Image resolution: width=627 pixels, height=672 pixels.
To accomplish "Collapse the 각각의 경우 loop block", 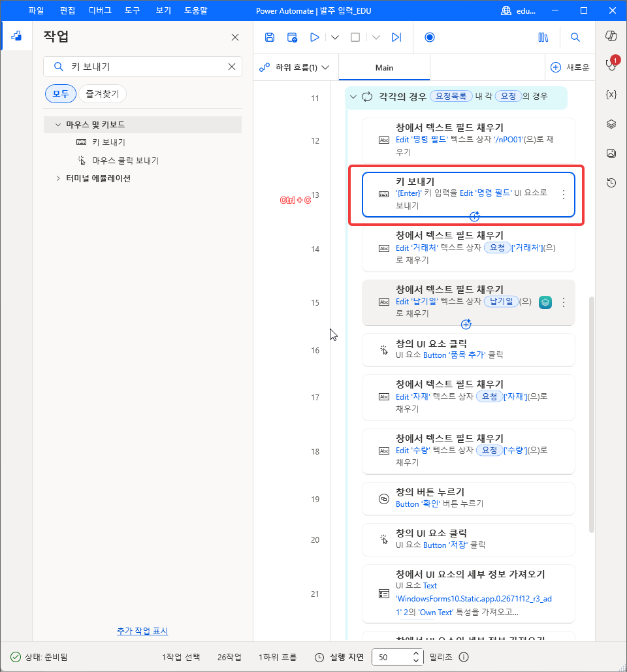I will [353, 97].
